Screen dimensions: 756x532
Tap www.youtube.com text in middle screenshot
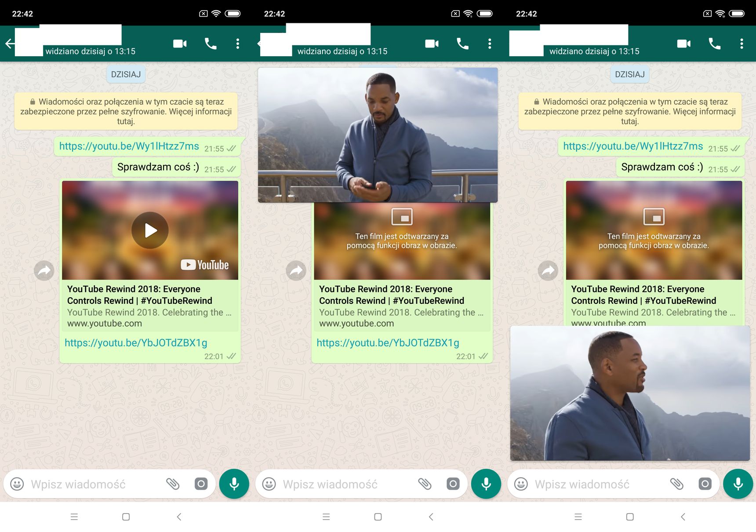coord(356,323)
